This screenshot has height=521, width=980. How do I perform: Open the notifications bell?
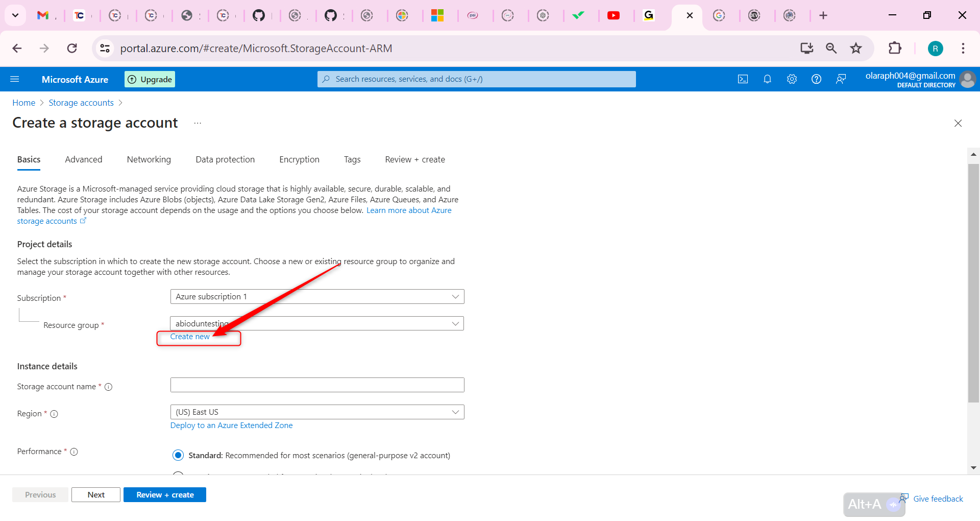click(767, 79)
